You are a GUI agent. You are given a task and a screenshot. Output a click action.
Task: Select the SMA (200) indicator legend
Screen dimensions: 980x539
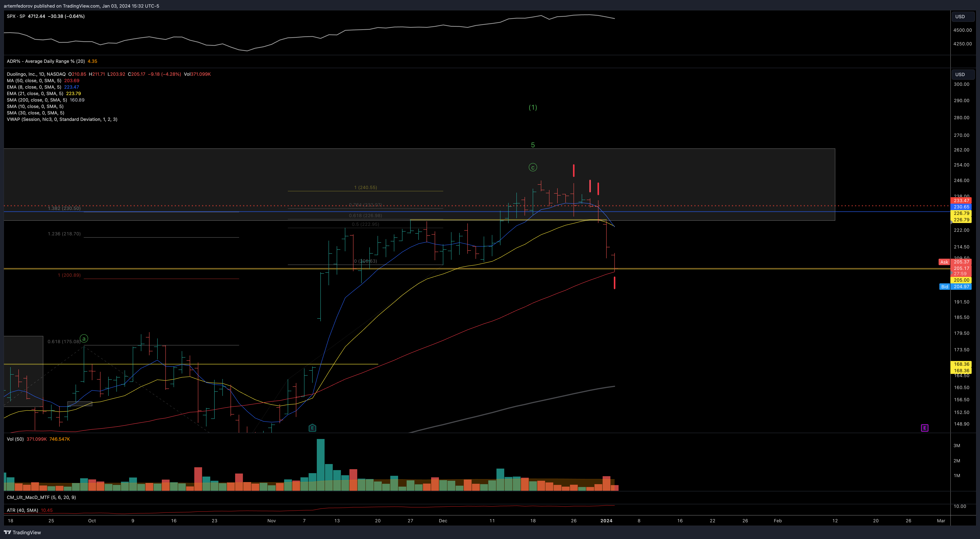[37, 100]
